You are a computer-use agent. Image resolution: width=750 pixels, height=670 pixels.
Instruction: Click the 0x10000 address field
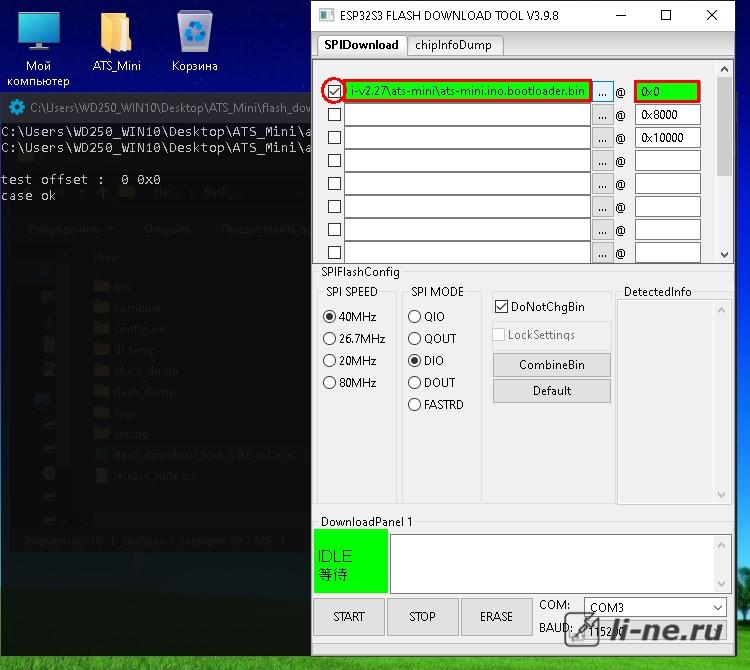[667, 138]
